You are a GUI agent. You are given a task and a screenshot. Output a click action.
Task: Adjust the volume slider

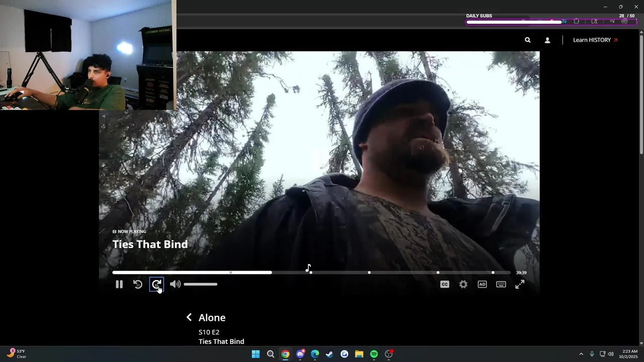200,285
